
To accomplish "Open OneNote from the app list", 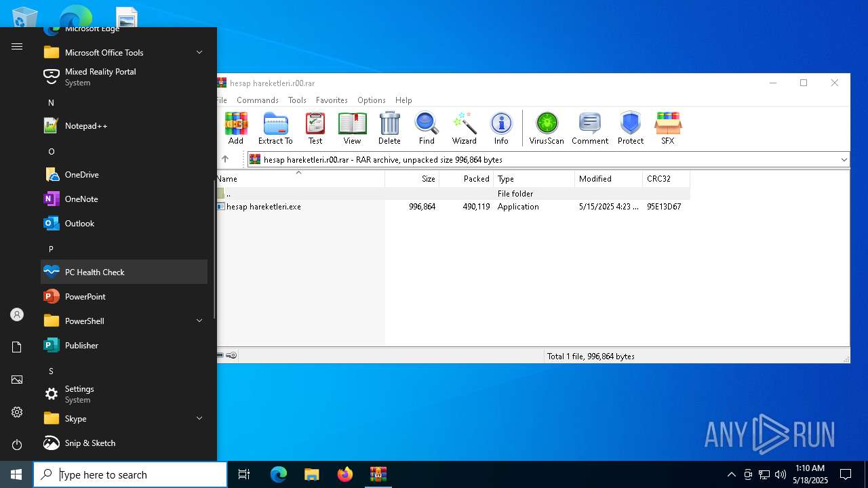I will 124,199.
